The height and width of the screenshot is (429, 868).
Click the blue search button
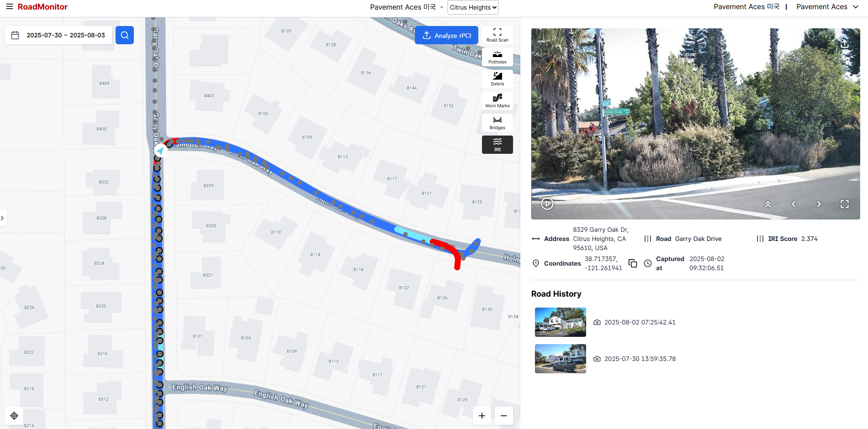(125, 35)
